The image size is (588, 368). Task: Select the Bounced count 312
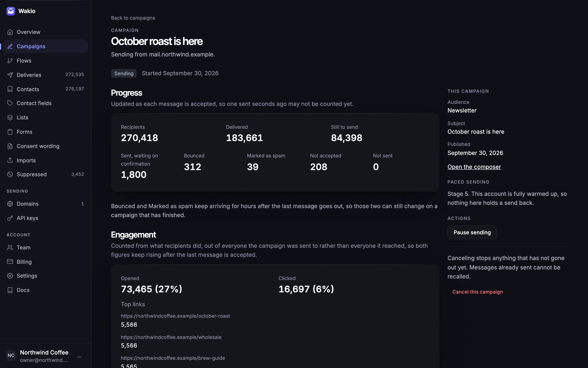[193, 167]
